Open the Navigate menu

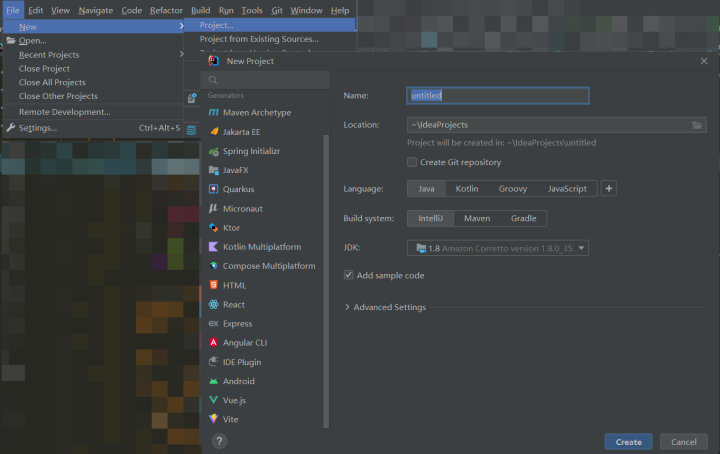click(96, 10)
